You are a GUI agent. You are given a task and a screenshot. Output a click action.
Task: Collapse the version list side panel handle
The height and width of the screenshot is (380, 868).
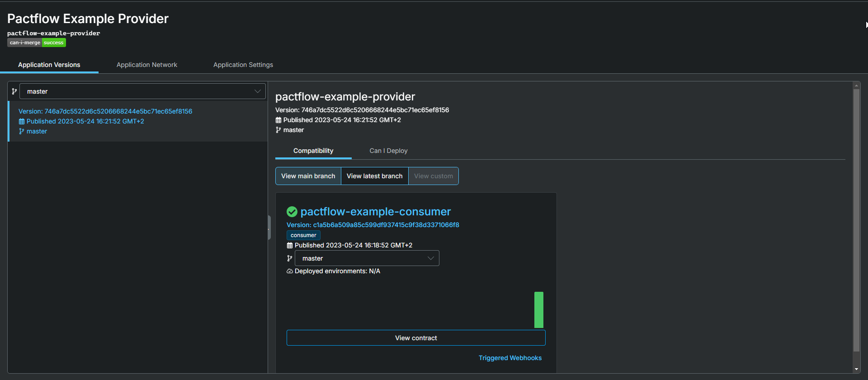[269, 227]
